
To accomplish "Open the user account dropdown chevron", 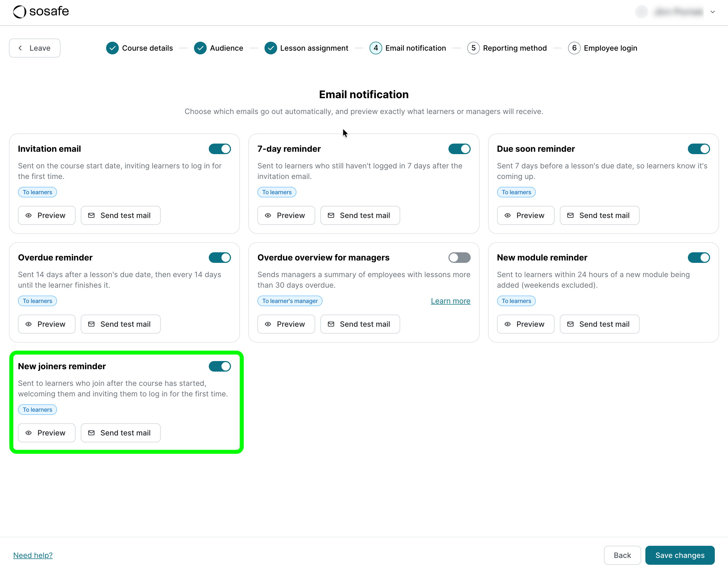I will click(712, 12).
